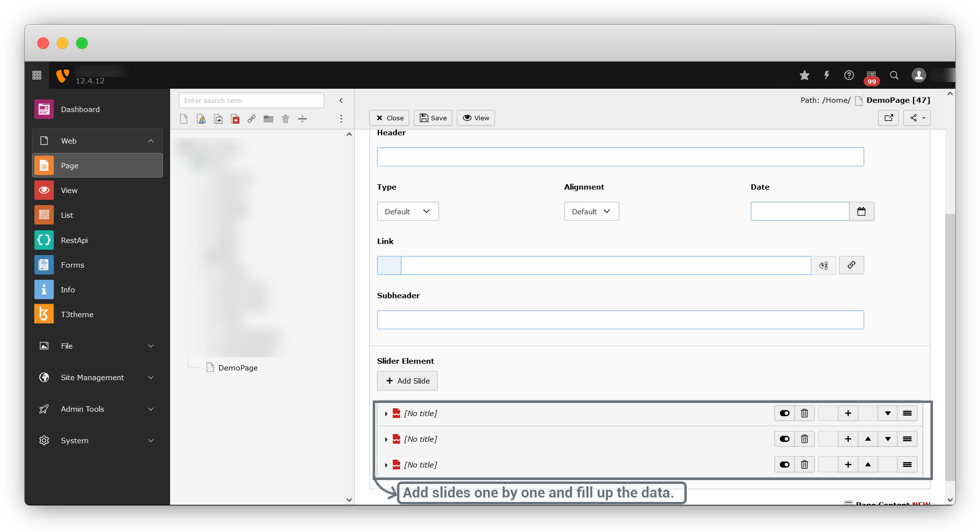Open the link browser chain icon

click(851, 265)
